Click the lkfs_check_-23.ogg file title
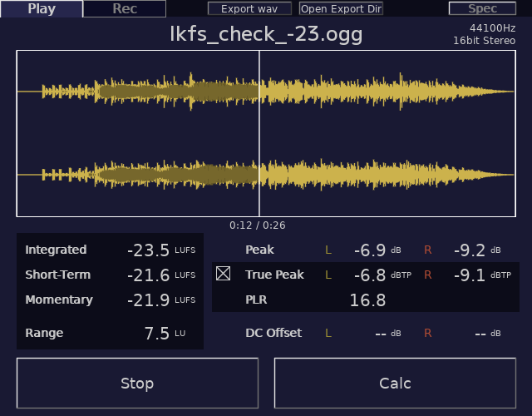The height and width of the screenshot is (416, 532). coord(266,36)
